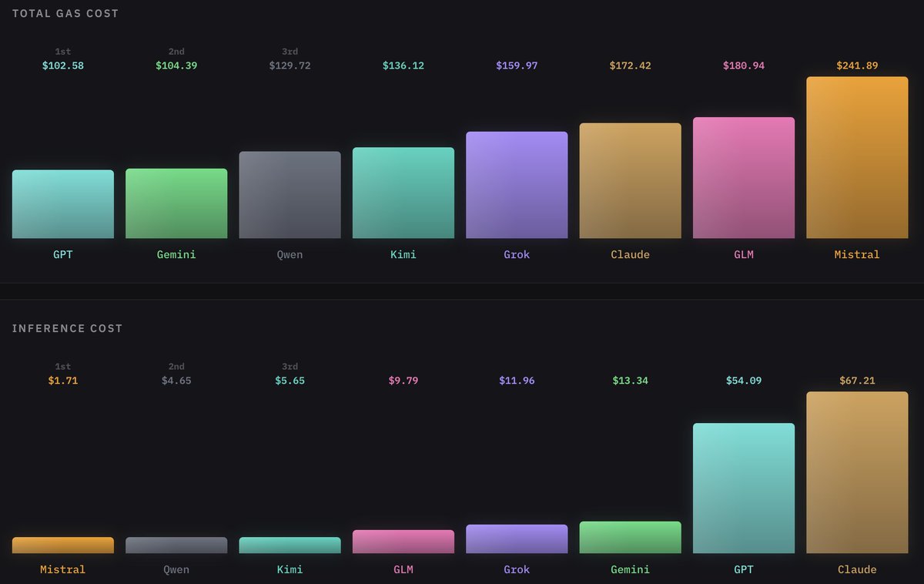924x584 pixels.
Task: Click the Gemini name label under Total Gas Cost
Action: pyautogui.click(x=176, y=254)
